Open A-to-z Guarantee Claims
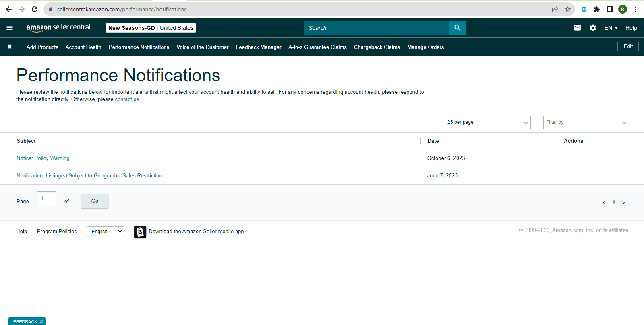 click(x=317, y=47)
